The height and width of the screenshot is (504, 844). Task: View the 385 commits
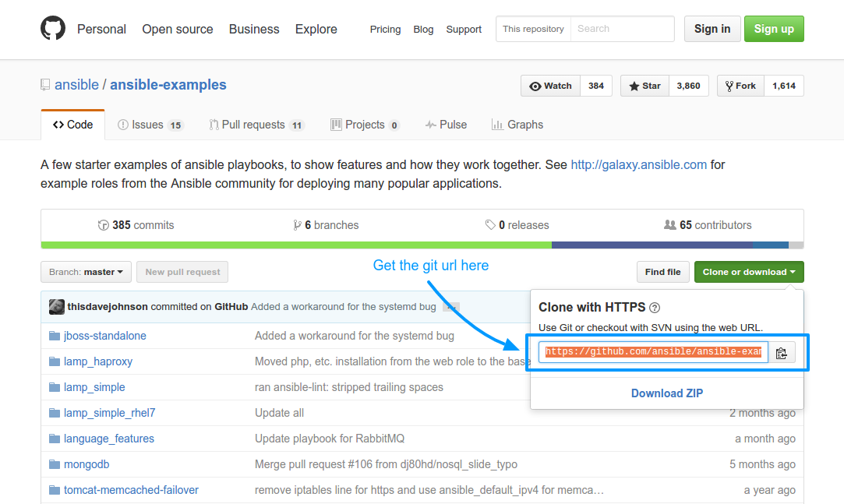click(136, 225)
